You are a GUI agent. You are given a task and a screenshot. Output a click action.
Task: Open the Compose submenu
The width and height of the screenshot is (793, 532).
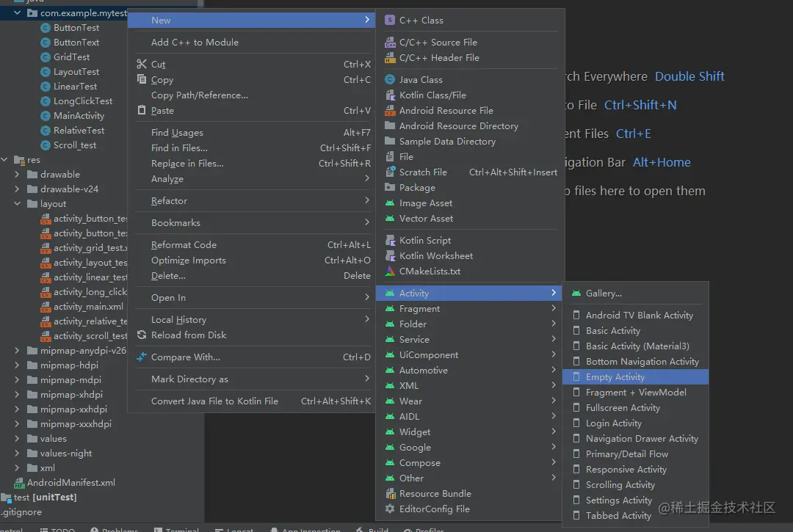point(468,462)
